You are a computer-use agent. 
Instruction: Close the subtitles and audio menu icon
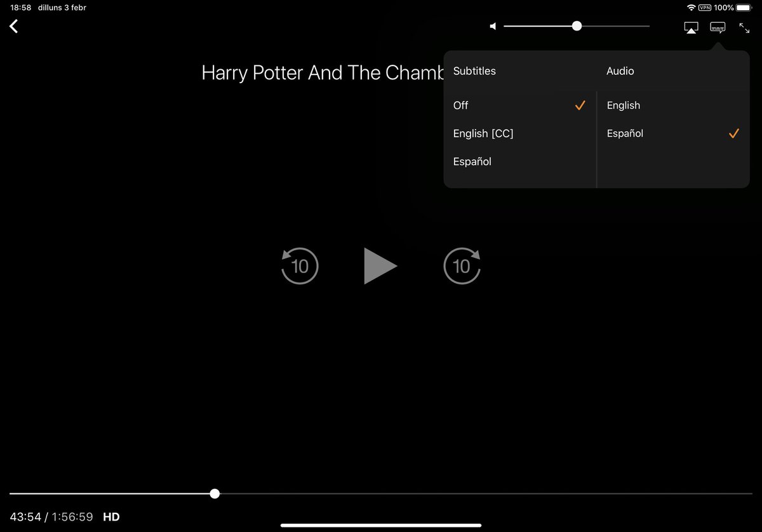click(718, 27)
